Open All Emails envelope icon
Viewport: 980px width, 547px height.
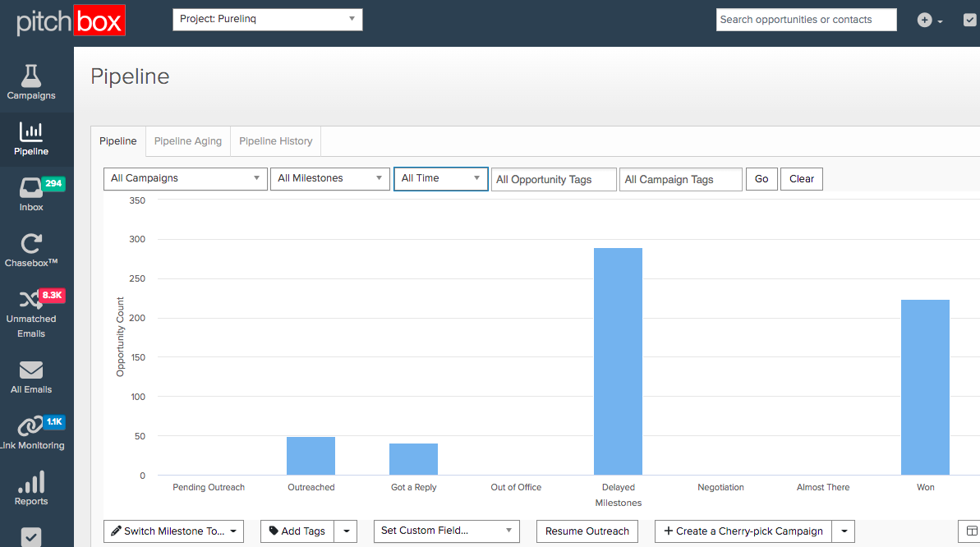[x=31, y=370]
